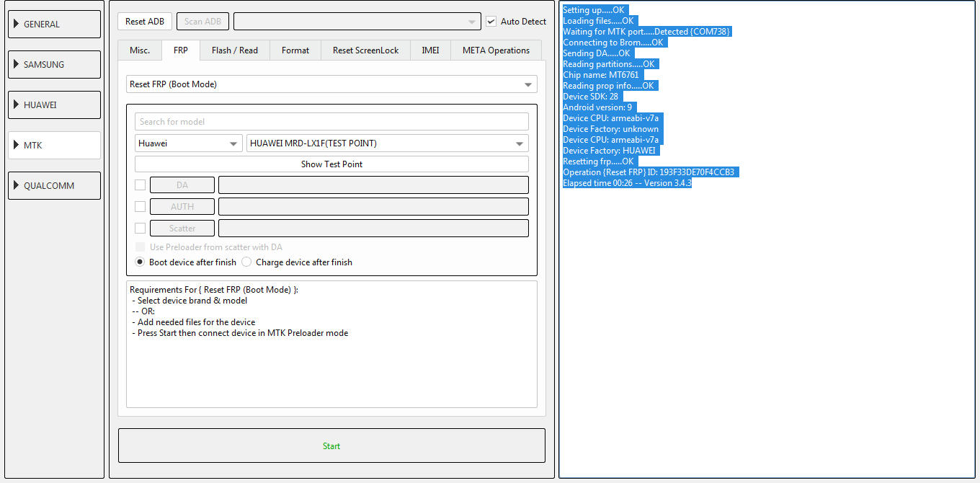The image size is (980, 483).
Task: Expand the GENERAL sidebar section
Action: 54,24
